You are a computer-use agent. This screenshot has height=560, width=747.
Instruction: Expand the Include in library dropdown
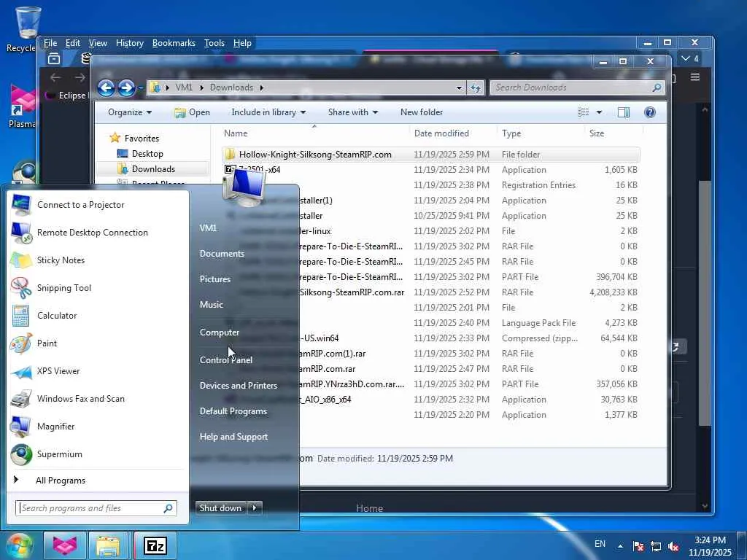coord(268,112)
